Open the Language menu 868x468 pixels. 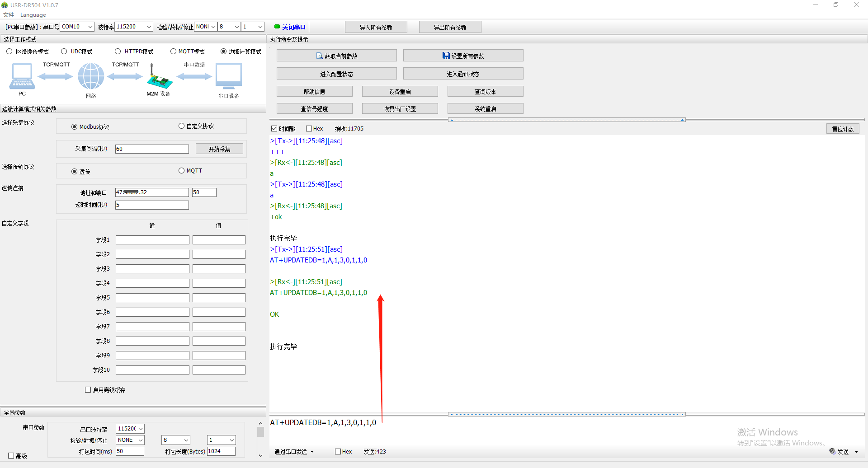pyautogui.click(x=33, y=15)
